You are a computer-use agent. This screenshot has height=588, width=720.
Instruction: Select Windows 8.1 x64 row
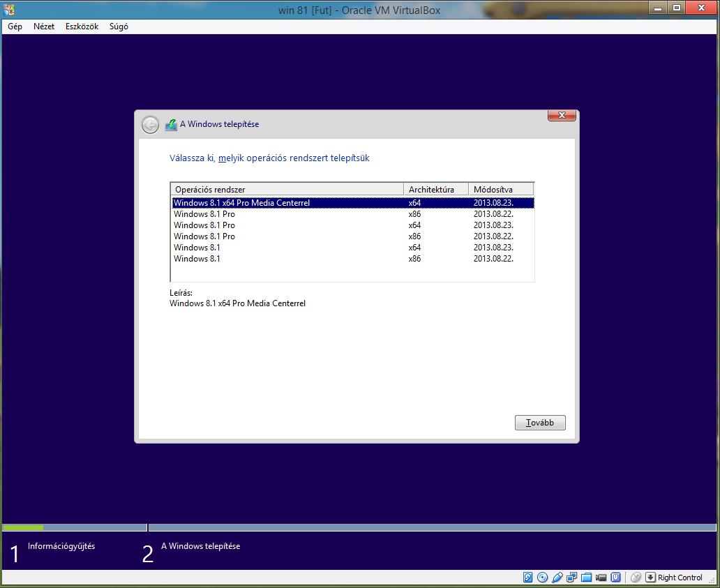(353, 248)
